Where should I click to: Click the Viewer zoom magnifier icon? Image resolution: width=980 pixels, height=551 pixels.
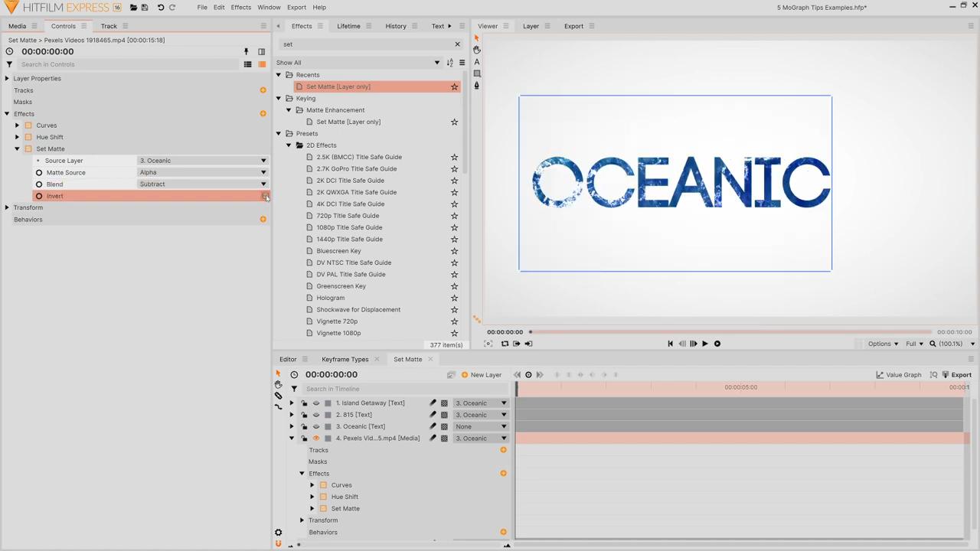coord(933,344)
